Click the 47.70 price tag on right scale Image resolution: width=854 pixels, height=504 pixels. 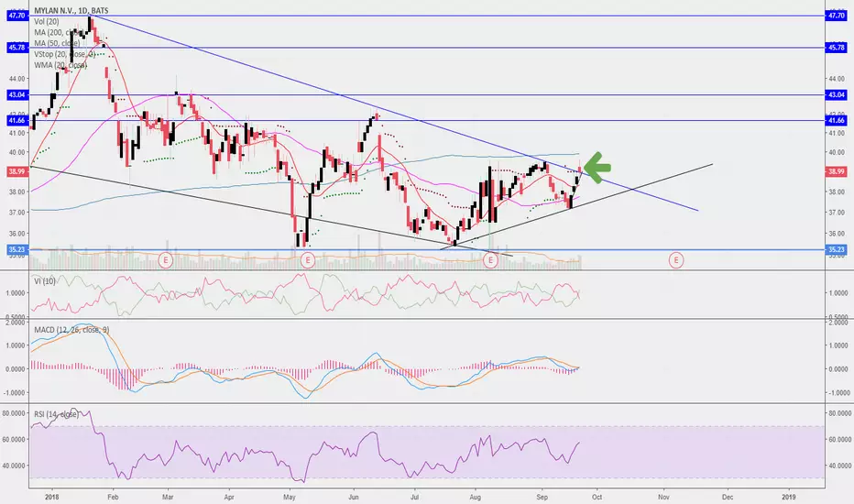click(x=836, y=16)
